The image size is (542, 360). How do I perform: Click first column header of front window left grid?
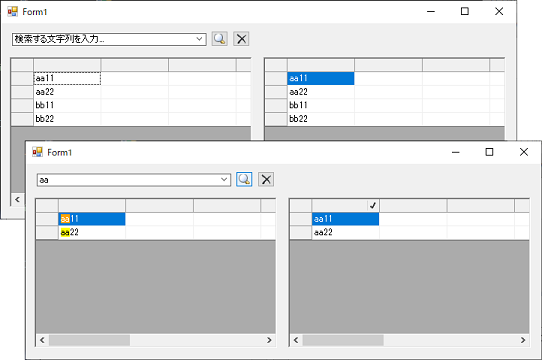(92, 205)
